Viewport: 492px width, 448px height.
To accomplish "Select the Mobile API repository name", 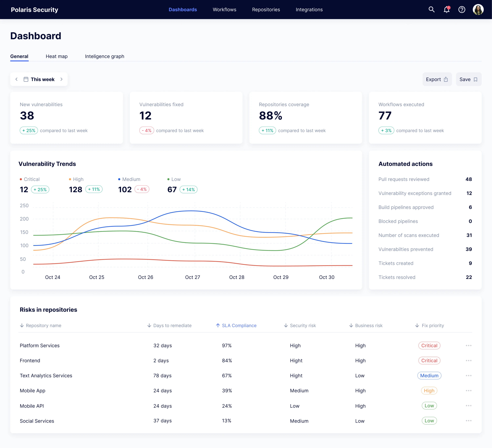I will coord(32,406).
